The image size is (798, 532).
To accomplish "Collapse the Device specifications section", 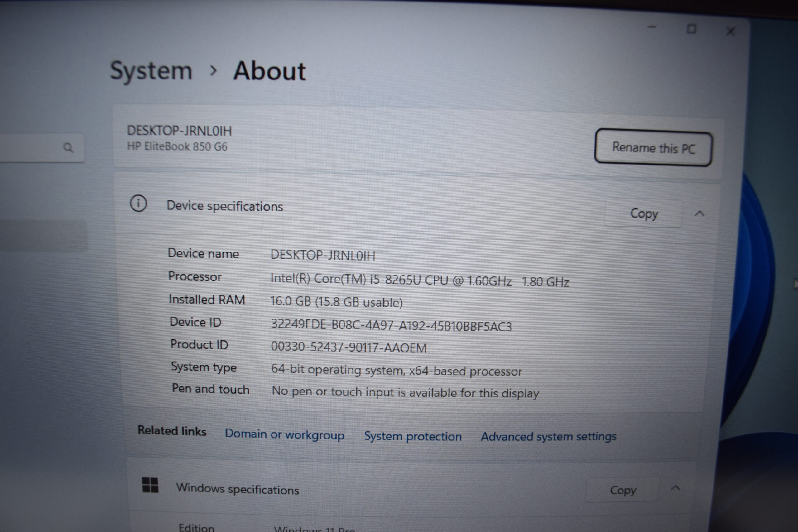I will (x=699, y=214).
